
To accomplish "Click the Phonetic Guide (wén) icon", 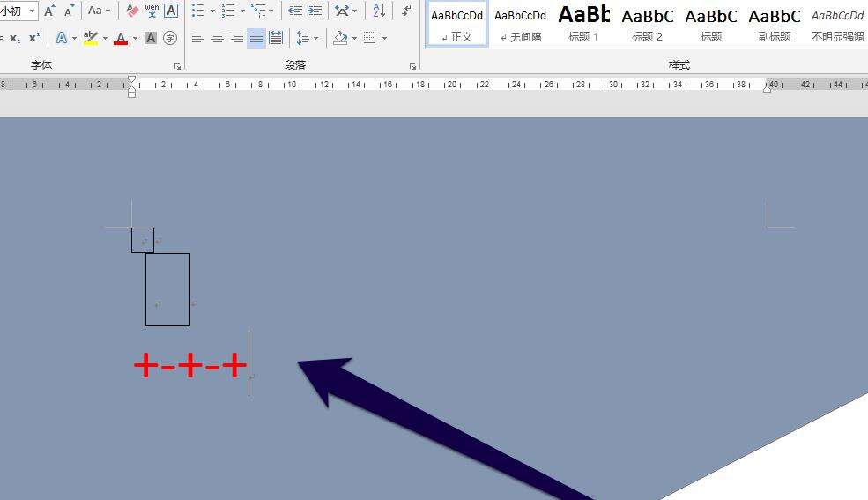I will coord(152,11).
